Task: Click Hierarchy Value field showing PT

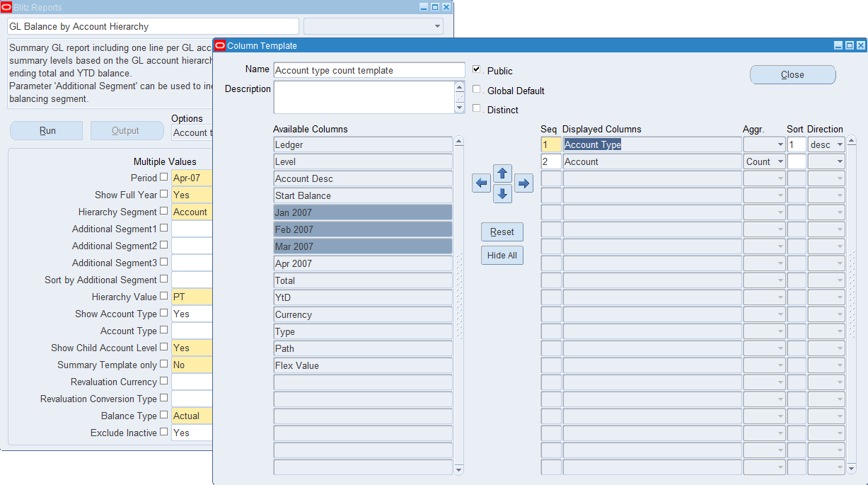Action: click(x=192, y=297)
